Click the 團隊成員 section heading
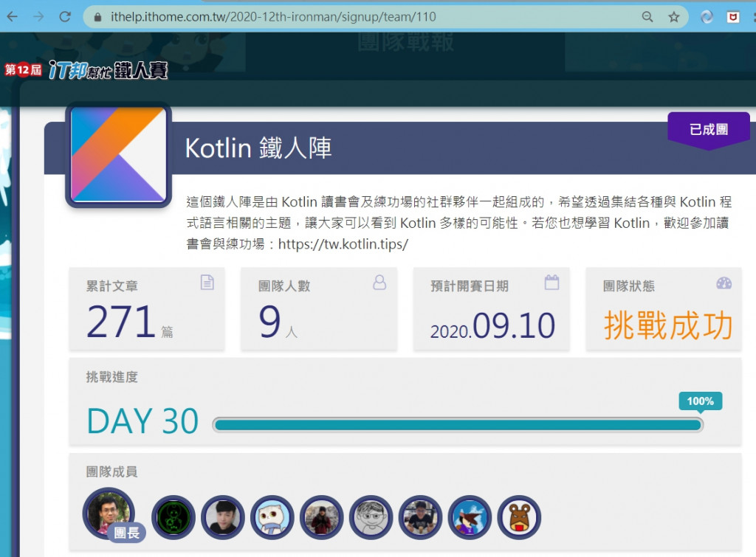The width and height of the screenshot is (756, 557). (x=112, y=471)
